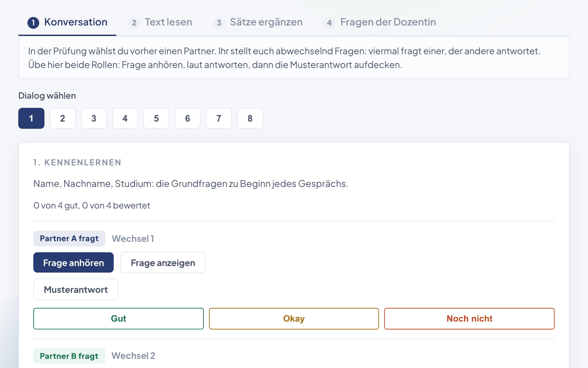Viewport: 588px width, 368px height.
Task: Select dialog 8
Action: 250,118
